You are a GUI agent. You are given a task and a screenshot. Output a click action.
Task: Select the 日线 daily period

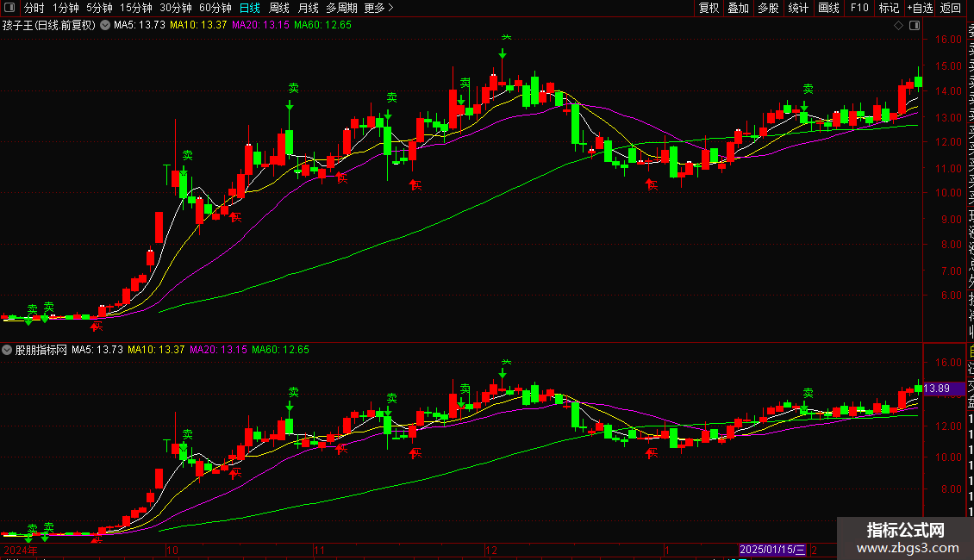pos(250,8)
